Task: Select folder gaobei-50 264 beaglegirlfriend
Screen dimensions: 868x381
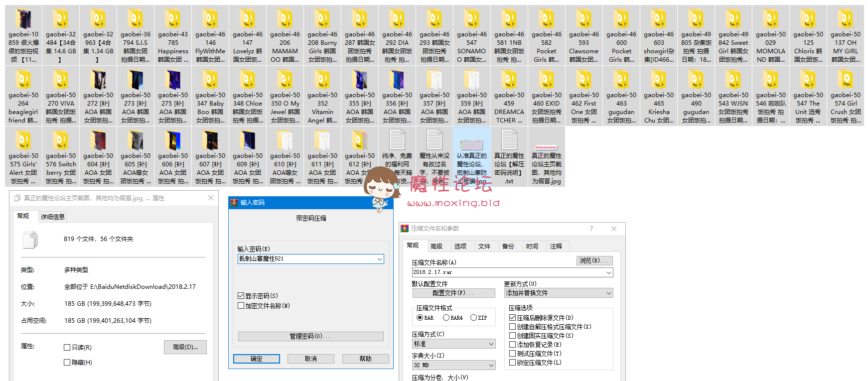Action: [23, 96]
